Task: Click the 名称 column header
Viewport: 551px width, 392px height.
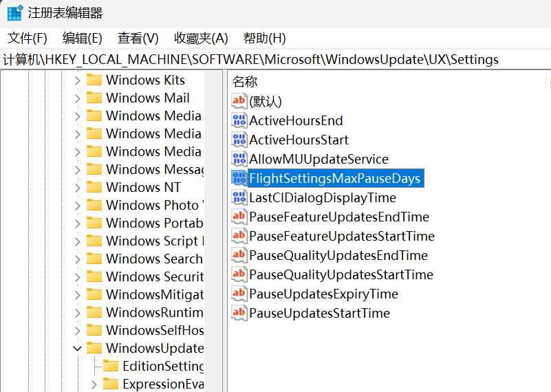Action: coord(245,82)
